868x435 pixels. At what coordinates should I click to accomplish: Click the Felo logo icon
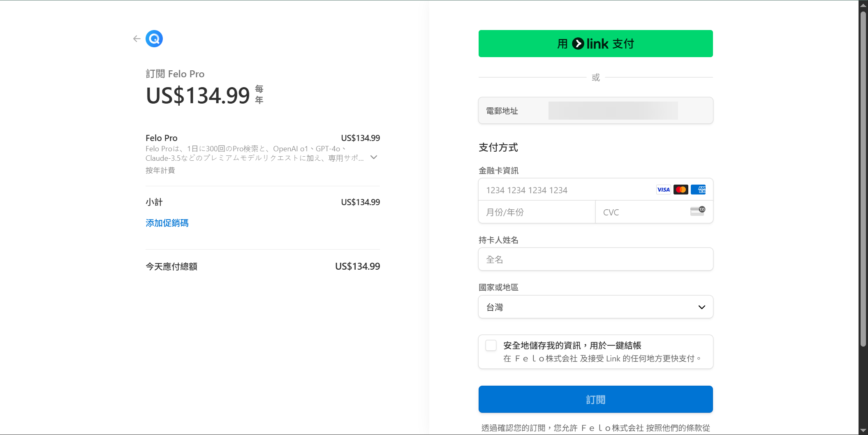click(x=154, y=39)
